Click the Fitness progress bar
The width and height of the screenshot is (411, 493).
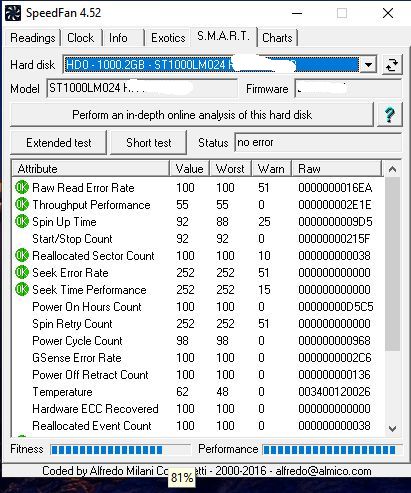point(120,450)
